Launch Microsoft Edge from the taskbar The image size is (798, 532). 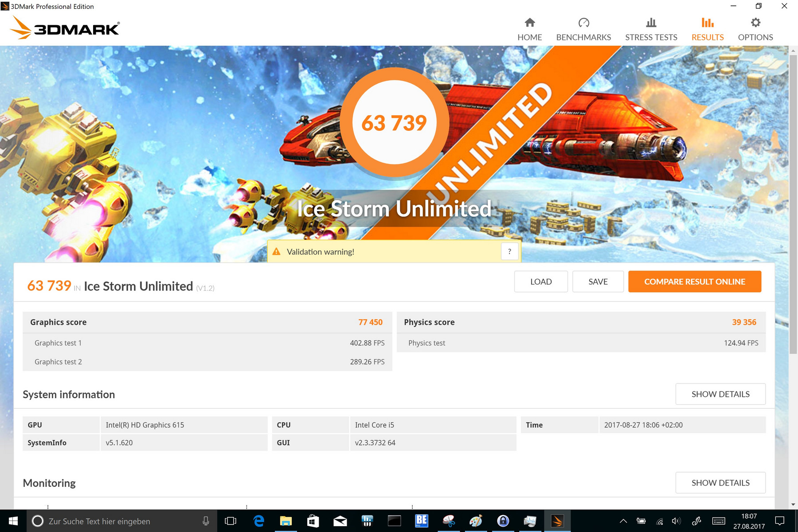click(258, 521)
